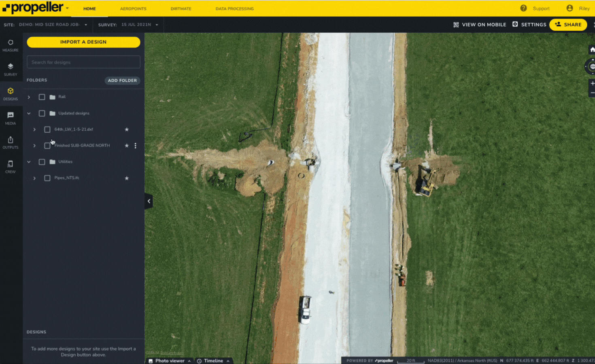Switch to the Aeropoints tab

(133, 8)
